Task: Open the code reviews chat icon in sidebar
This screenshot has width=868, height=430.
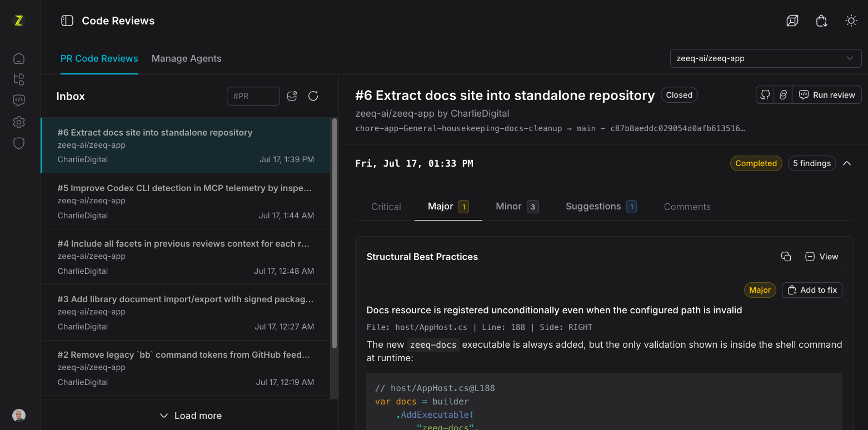Action: [x=19, y=101]
